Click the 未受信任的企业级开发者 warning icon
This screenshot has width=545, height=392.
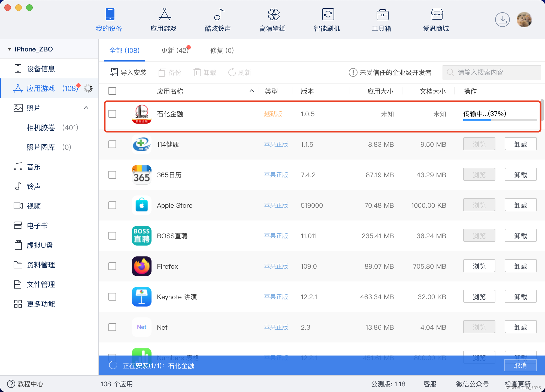[353, 72]
